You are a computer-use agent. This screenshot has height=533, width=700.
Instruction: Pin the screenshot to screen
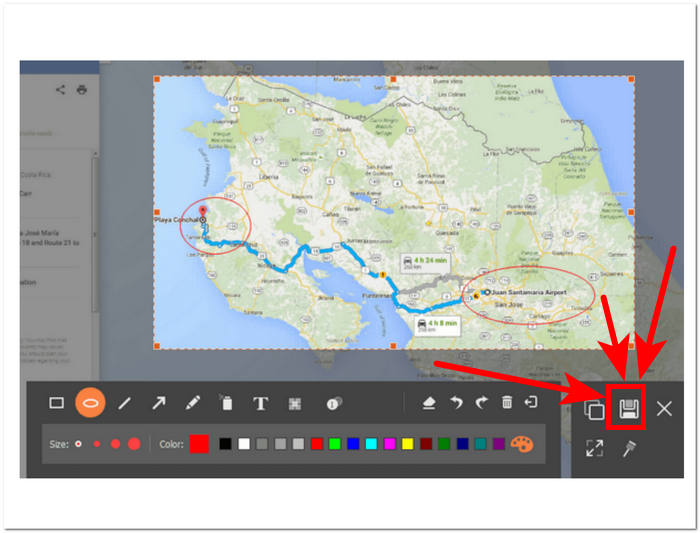click(629, 449)
